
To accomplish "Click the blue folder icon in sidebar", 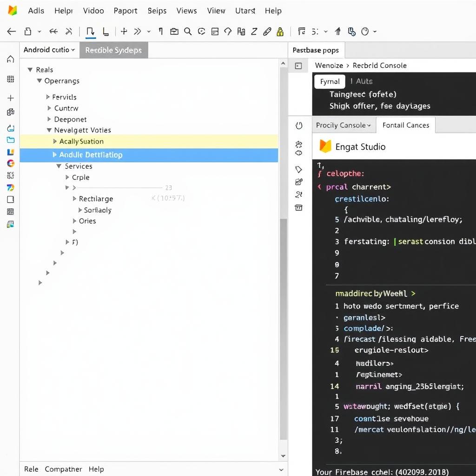I will tap(11, 140).
